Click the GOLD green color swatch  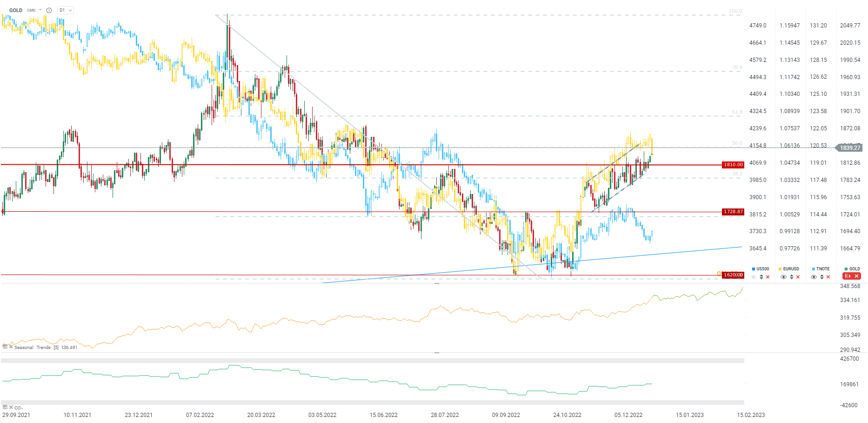(x=846, y=269)
